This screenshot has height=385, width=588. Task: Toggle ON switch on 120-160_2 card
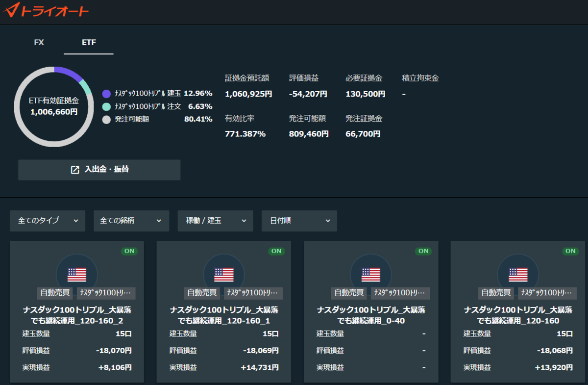coord(129,251)
